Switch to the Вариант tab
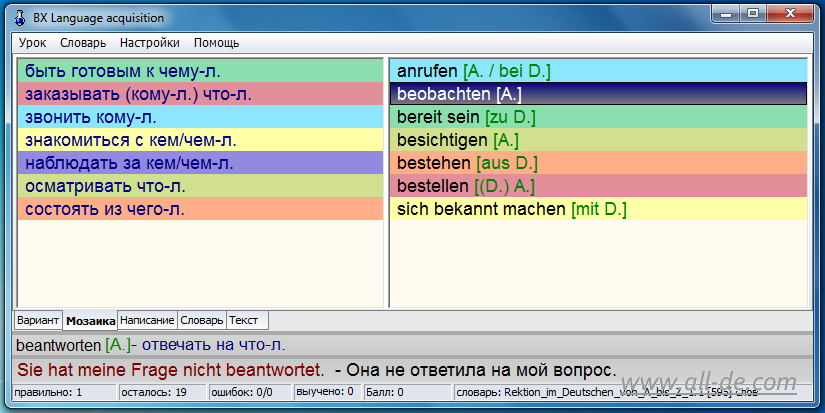This screenshot has width=825, height=413. [x=38, y=320]
